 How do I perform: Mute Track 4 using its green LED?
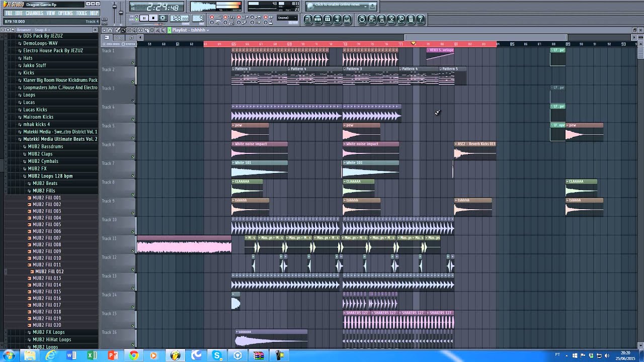[x=133, y=119]
